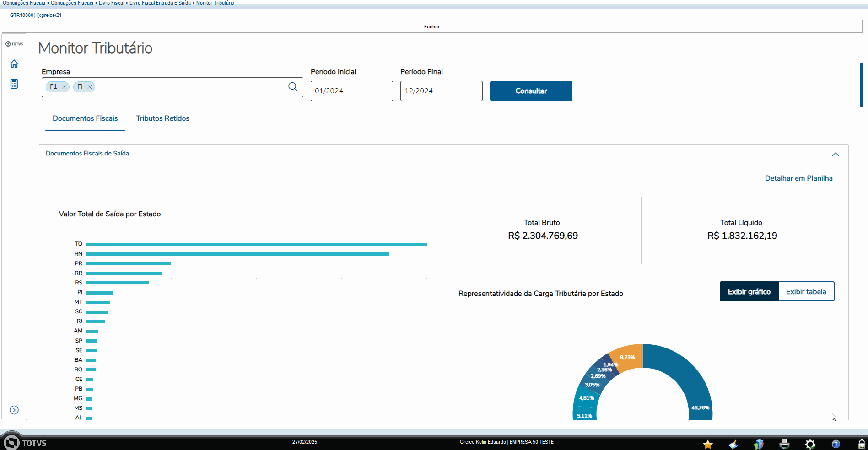Select Exibir tabela view
This screenshot has height=450, width=868.
click(806, 292)
